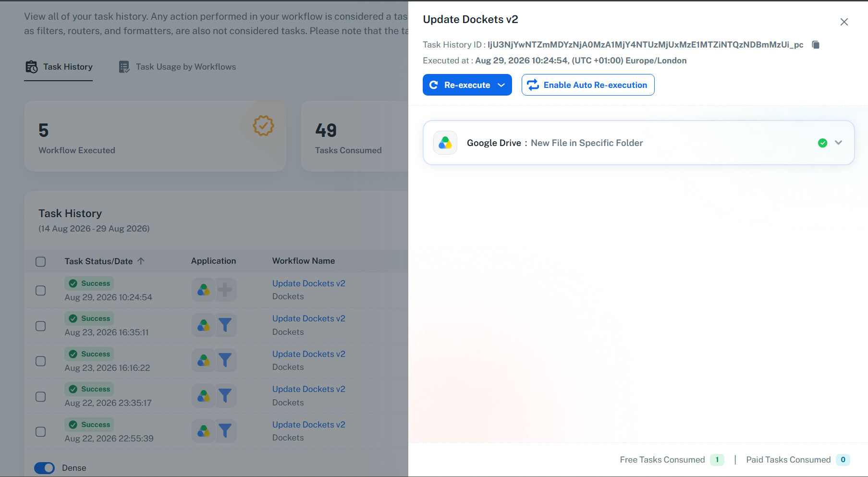Click Google Drive icon in 16:35:11 row
This screenshot has width=868, height=477.
(x=204, y=325)
